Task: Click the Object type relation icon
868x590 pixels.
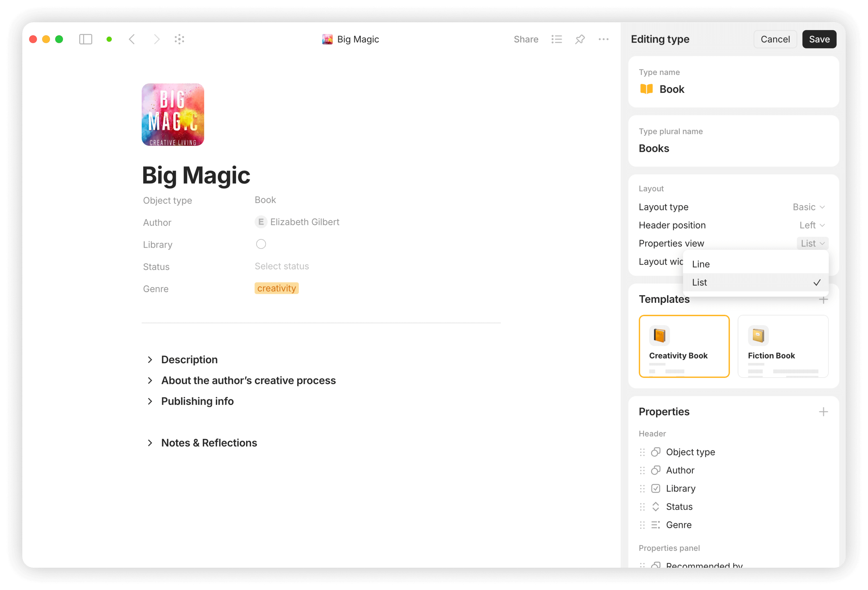Action: click(x=656, y=452)
